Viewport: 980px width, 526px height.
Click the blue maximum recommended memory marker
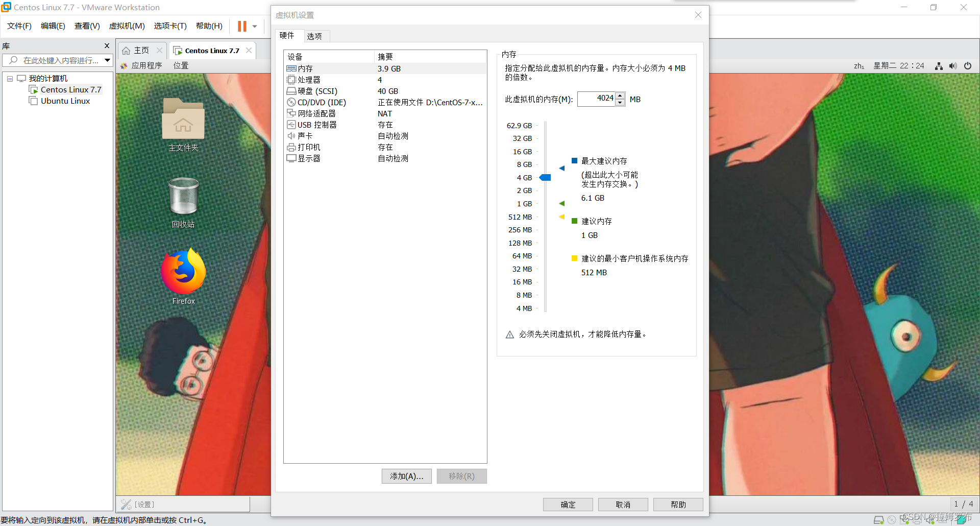tap(562, 168)
